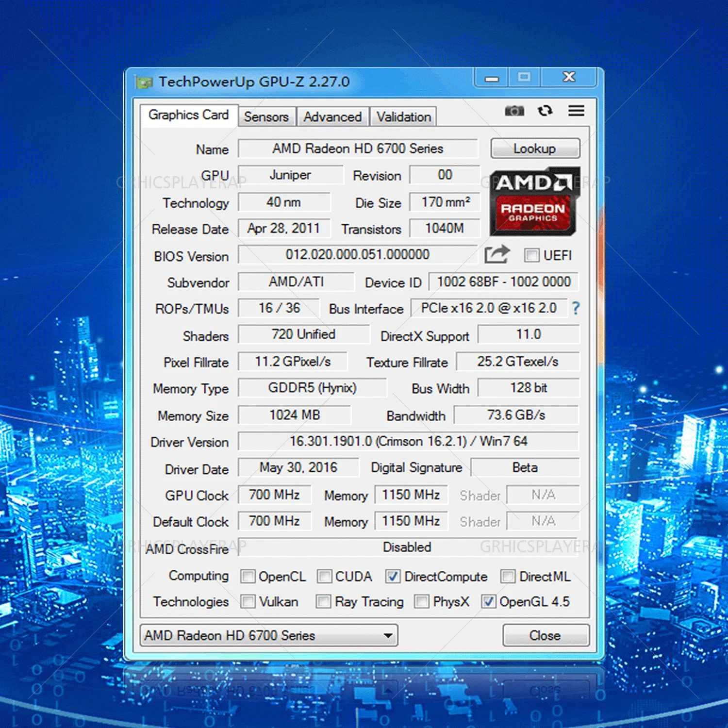Click the Close button
Image resolution: width=728 pixels, height=728 pixels.
click(546, 635)
